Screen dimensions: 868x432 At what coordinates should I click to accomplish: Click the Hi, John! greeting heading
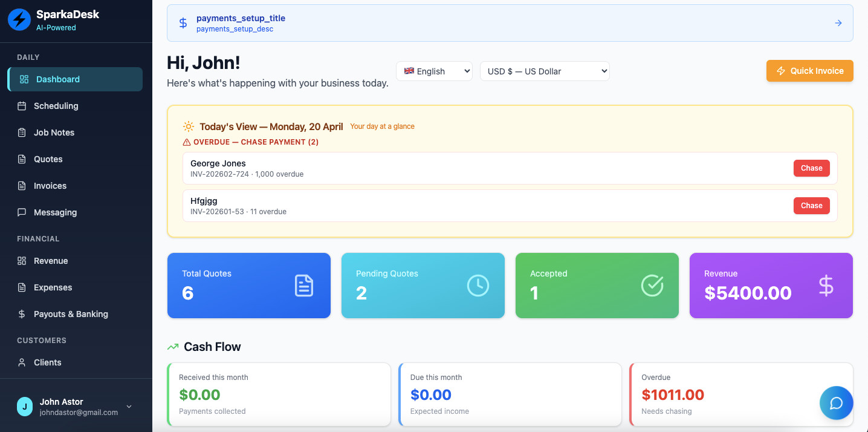coord(204,63)
